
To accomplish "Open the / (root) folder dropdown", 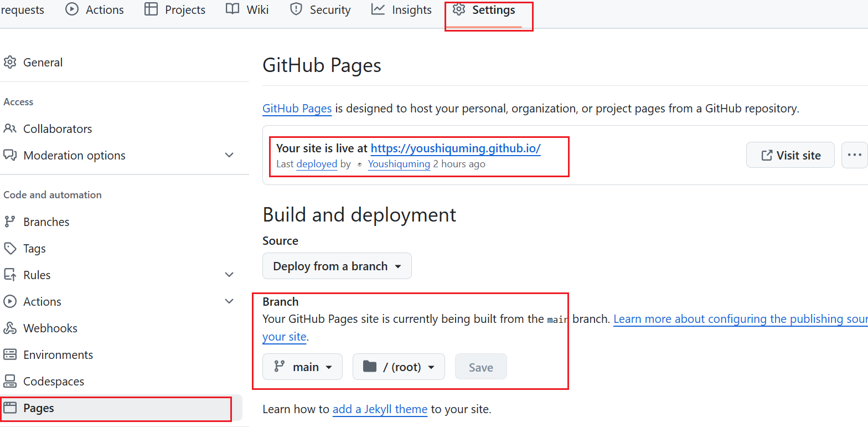I will coord(398,367).
